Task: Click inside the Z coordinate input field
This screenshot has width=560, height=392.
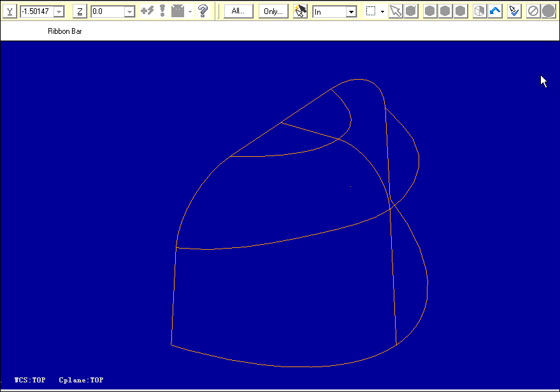Action: [x=108, y=10]
